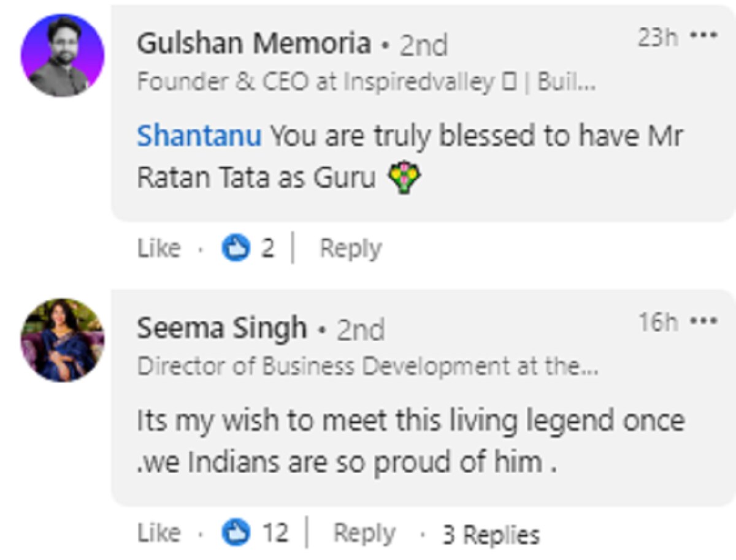The width and height of the screenshot is (736, 560).
Task: Like Seema Singh's comment
Action: coord(159,533)
